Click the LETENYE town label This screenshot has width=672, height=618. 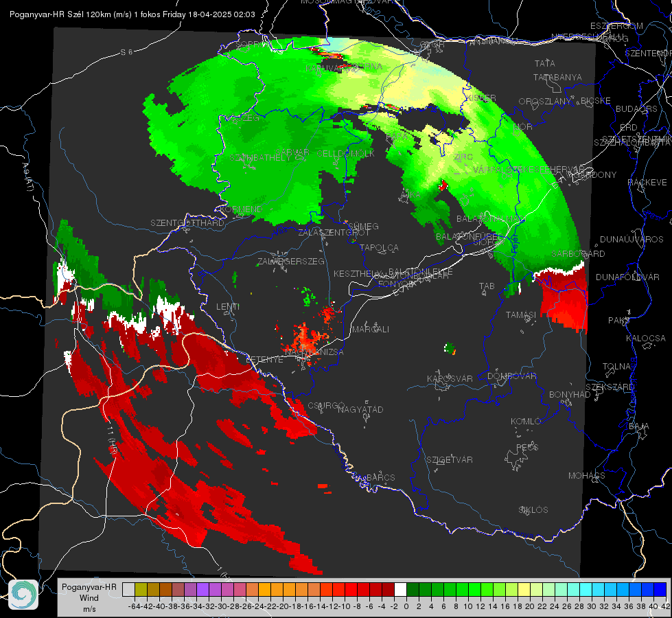point(264,360)
